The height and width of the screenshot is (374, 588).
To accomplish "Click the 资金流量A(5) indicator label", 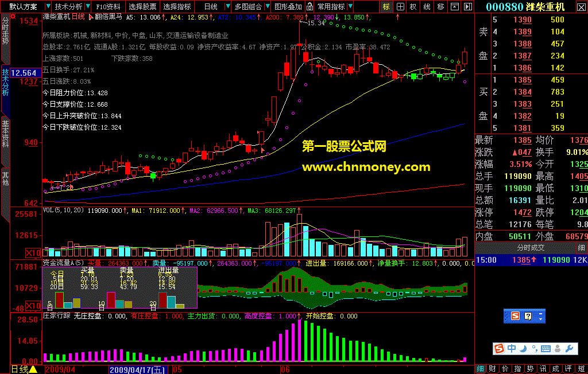I will pyautogui.click(x=63, y=263).
